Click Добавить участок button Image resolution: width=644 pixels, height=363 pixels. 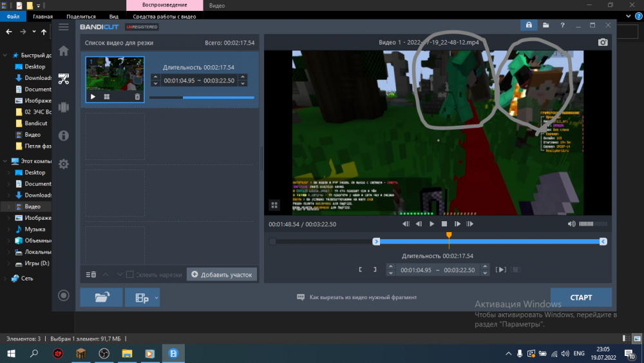(x=222, y=274)
